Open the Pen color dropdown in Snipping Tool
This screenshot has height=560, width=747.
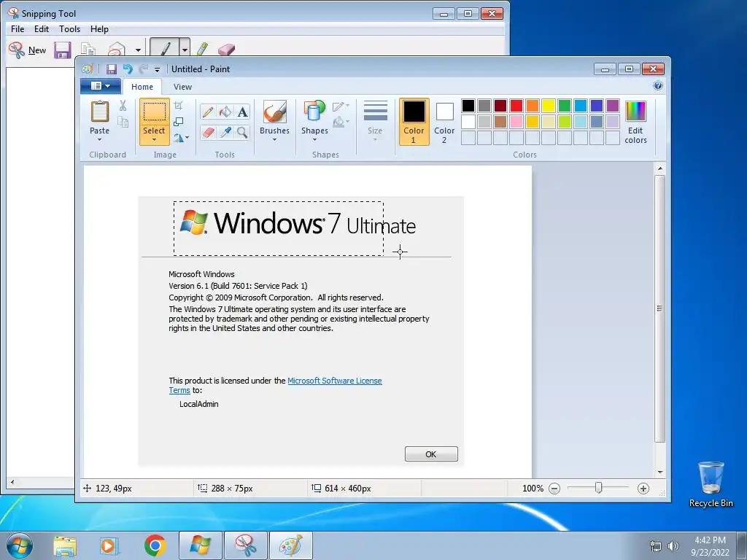tap(185, 48)
